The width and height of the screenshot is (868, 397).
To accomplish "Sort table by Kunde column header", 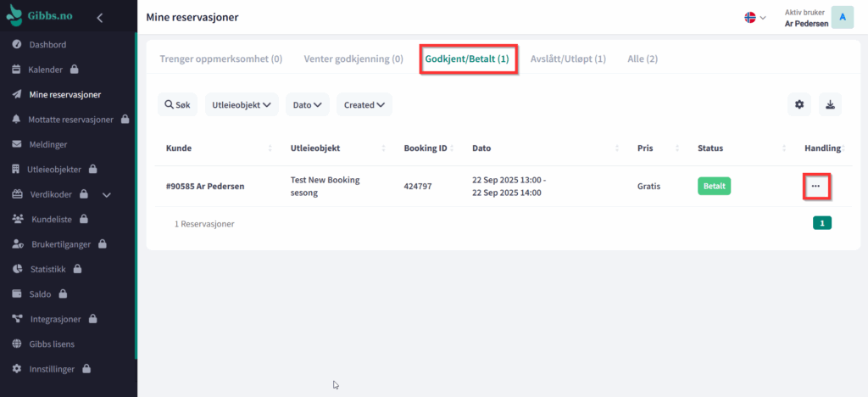I will (179, 148).
